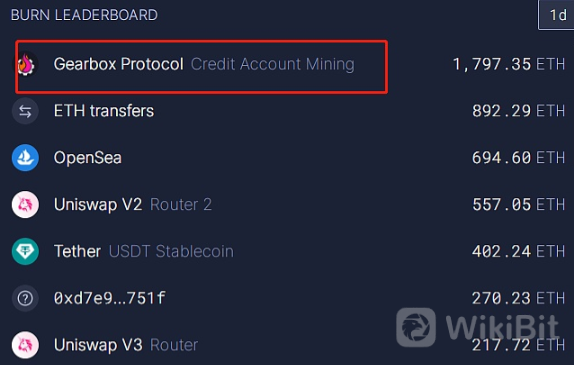The width and height of the screenshot is (574, 365).
Task: Click the 1,797.35 ETH burn amount
Action: [509, 64]
